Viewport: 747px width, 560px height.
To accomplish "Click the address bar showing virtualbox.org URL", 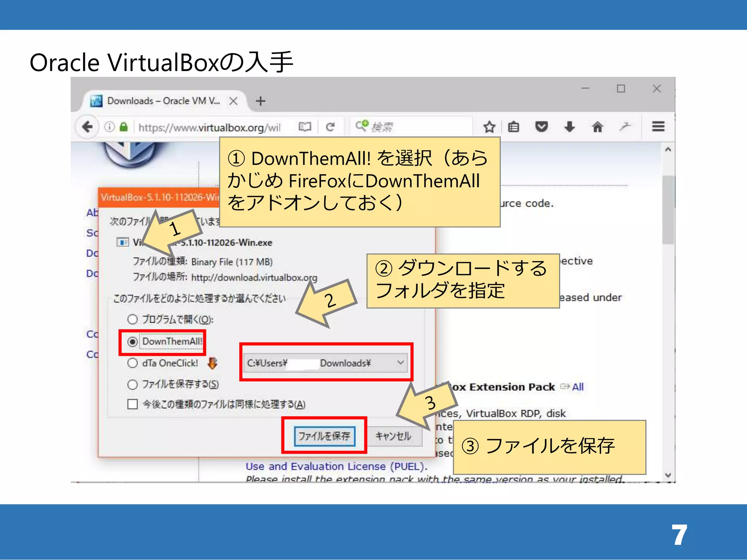I will pyautogui.click(x=210, y=127).
